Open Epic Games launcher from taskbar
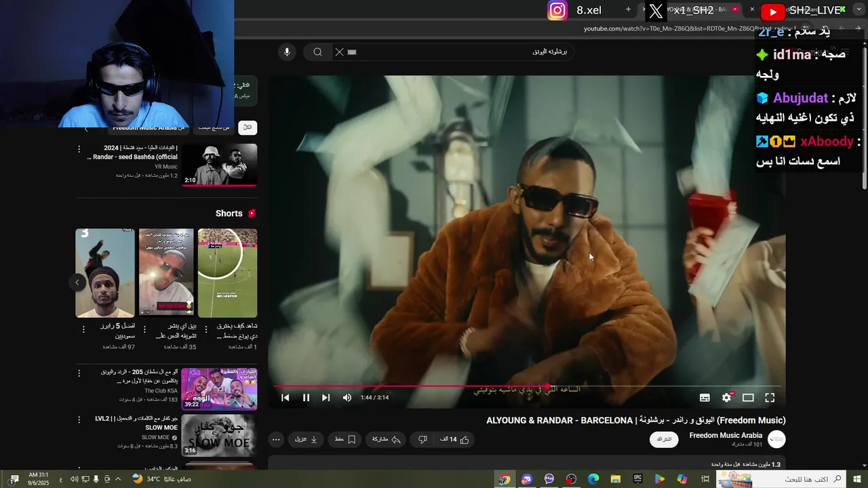This screenshot has width=868, height=488. click(x=637, y=479)
